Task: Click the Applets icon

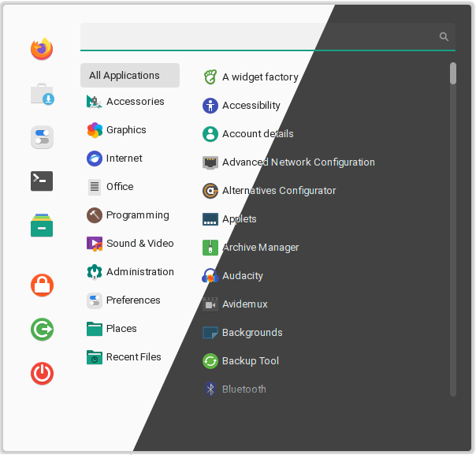Action: (210, 219)
